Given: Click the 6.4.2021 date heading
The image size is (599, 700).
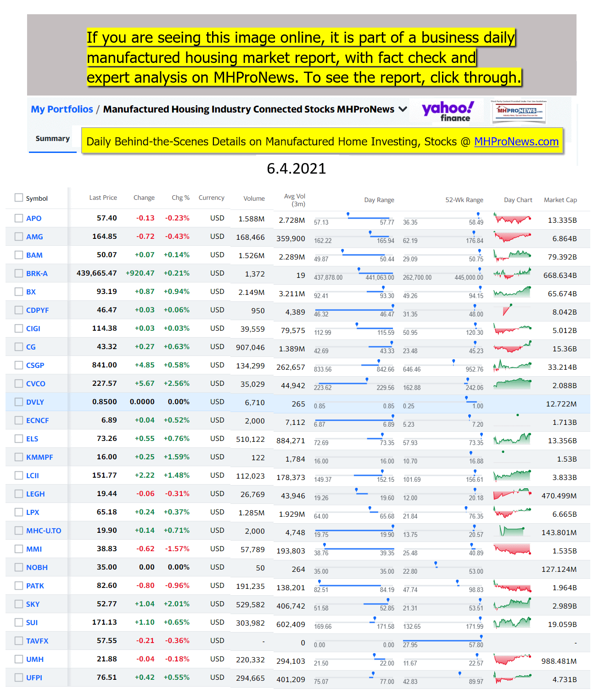Looking at the screenshot, I should 297,169.
